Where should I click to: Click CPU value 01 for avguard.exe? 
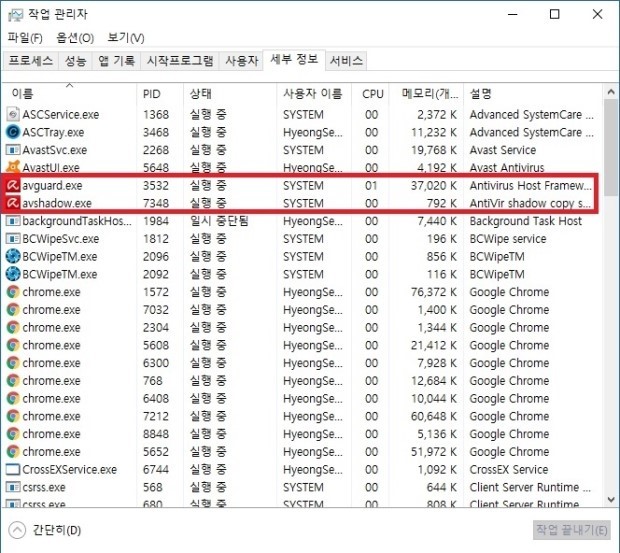pyautogui.click(x=371, y=185)
